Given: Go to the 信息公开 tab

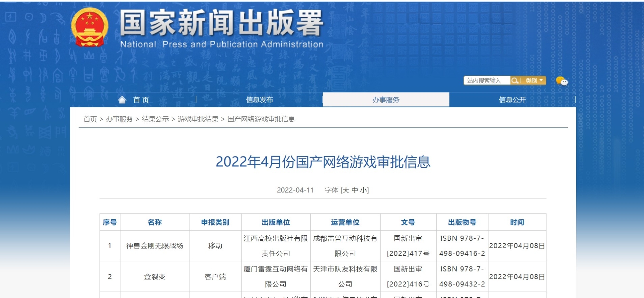Looking at the screenshot, I should [512, 100].
